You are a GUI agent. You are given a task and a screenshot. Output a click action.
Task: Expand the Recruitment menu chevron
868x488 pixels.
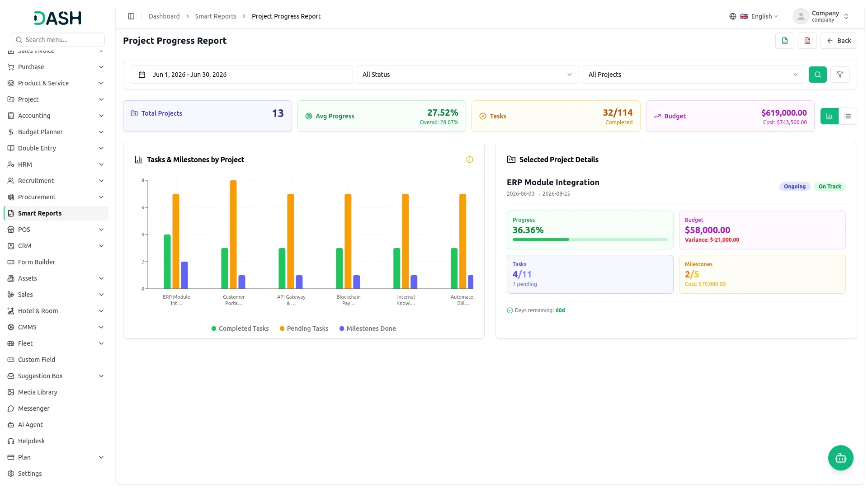[101, 181]
